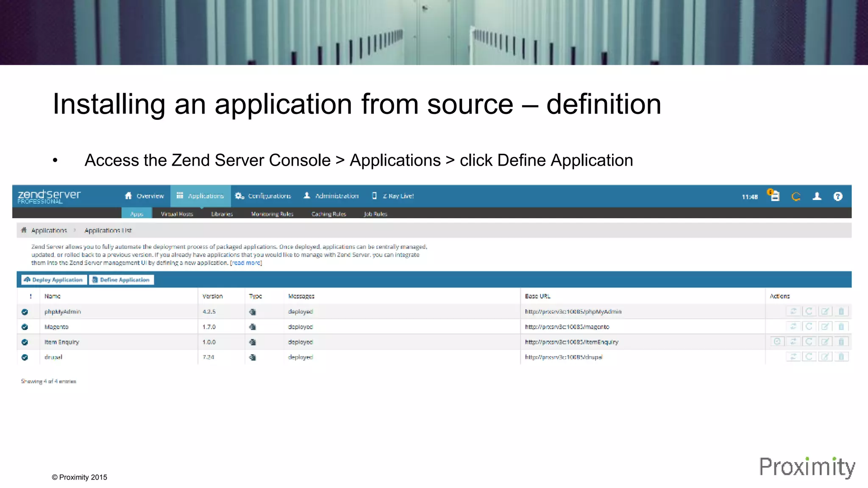Click the update icon for Item Enquiry
Screen dimensions: 868x488
pos(793,341)
